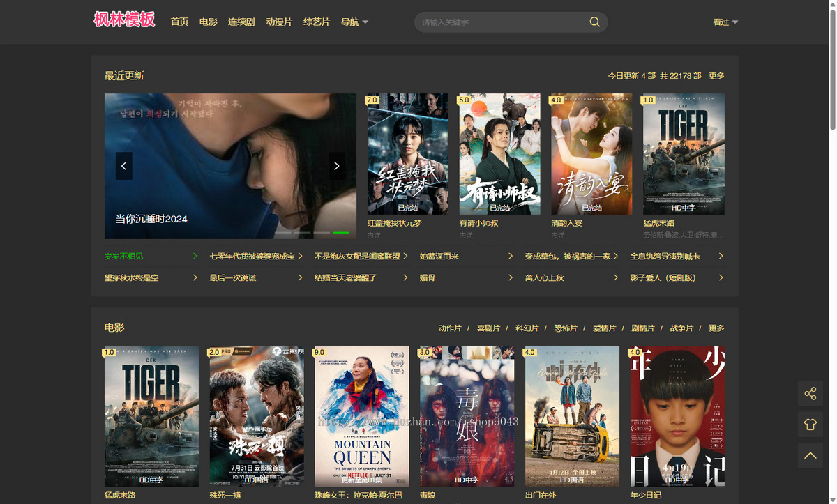Go to 首页 nav item

pyautogui.click(x=179, y=22)
